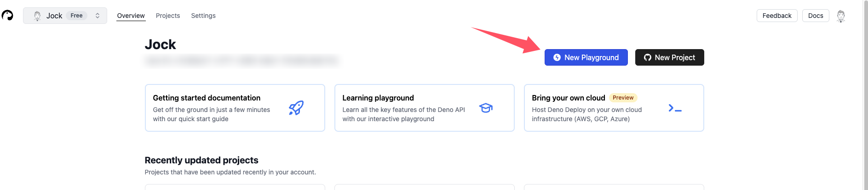
Task: Click the lightning icon on New Playground button
Action: pyautogui.click(x=557, y=57)
